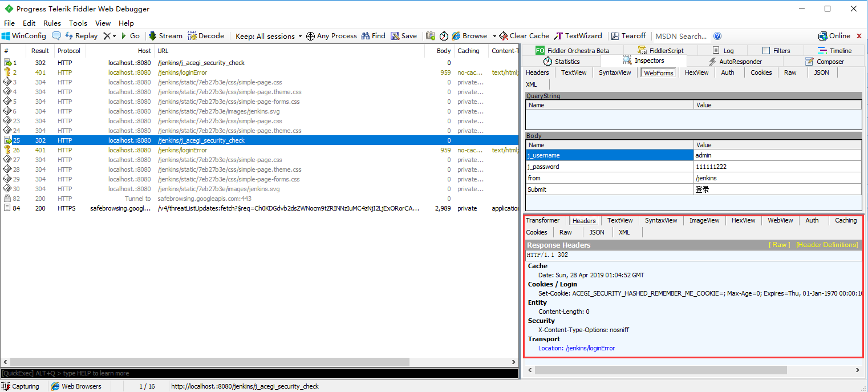Switch to the AutoResponder tab
Image resolution: width=868 pixels, height=392 pixels.
coord(735,62)
